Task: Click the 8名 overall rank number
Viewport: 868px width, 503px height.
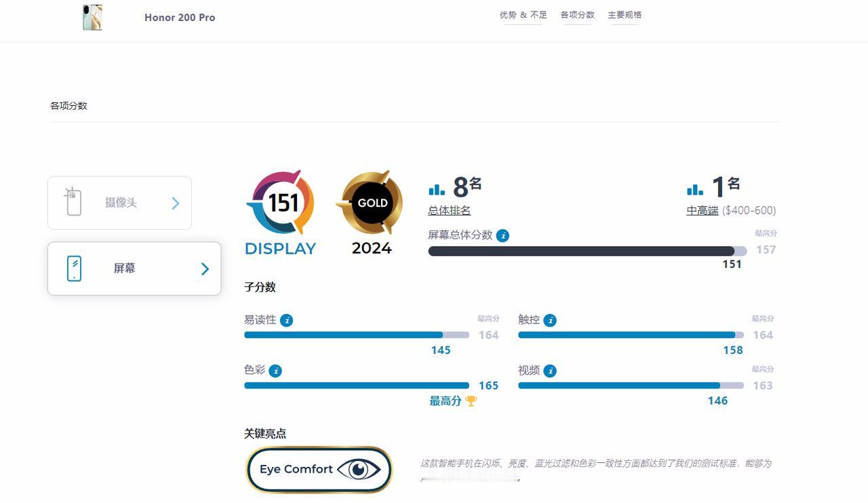Action: [x=467, y=186]
